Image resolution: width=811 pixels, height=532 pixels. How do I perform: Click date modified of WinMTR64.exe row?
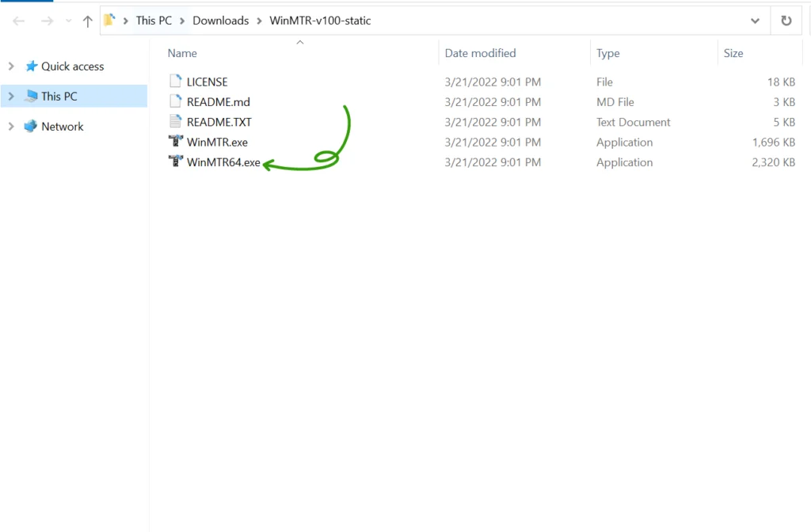pyautogui.click(x=493, y=162)
